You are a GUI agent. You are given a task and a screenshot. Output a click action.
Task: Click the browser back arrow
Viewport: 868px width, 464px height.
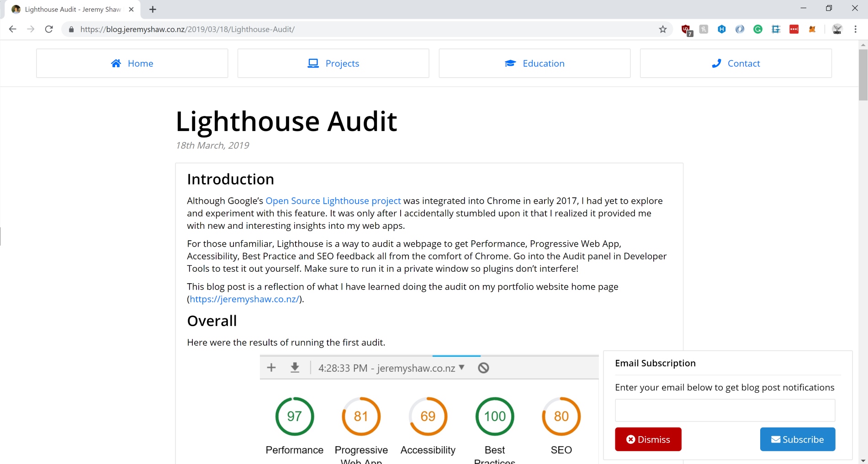(x=13, y=29)
